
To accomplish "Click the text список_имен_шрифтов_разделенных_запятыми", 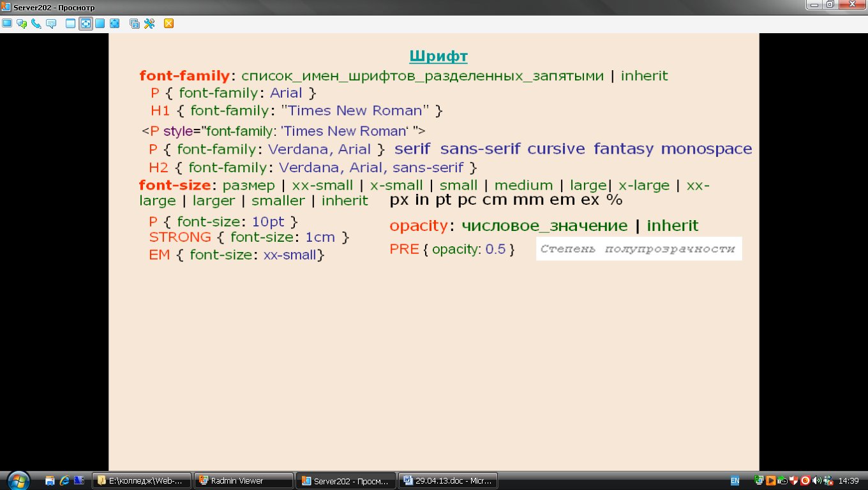I will coord(423,76).
